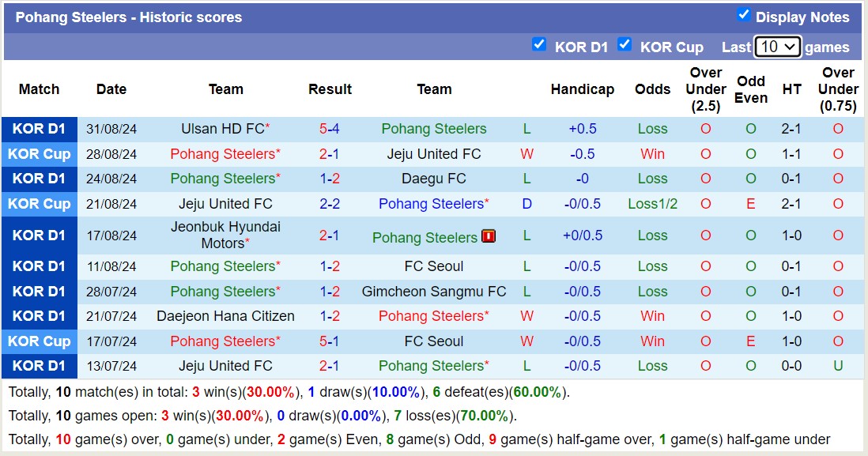Click the Date column header
Screen dimensions: 868x456
111,89
